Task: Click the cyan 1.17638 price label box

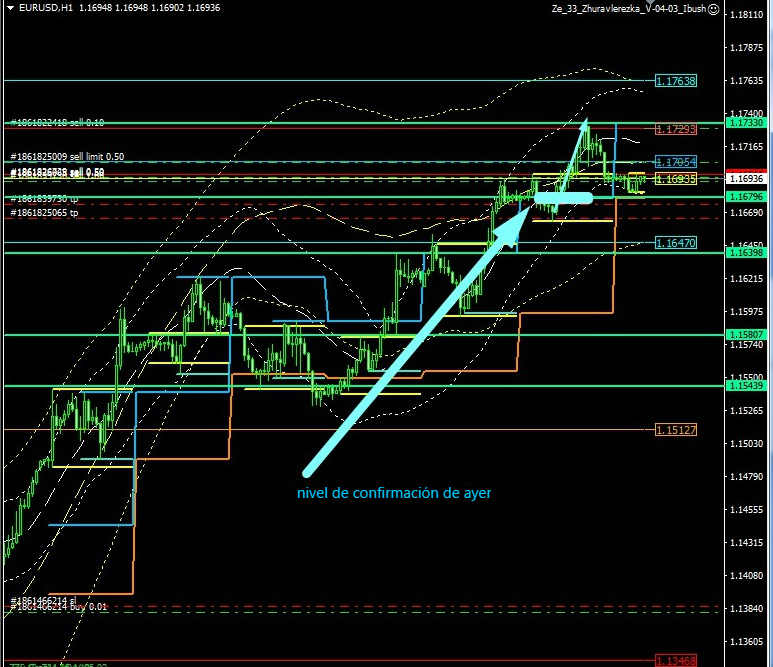Action: 675,80
